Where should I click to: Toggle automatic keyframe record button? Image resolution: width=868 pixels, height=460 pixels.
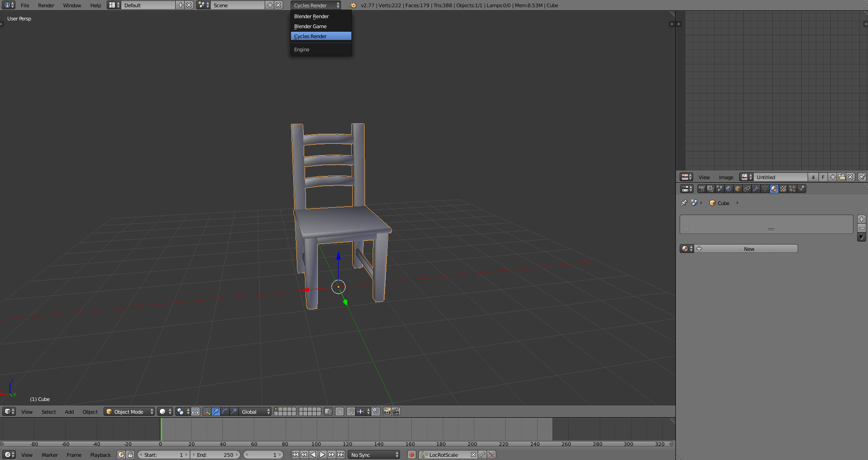pos(411,455)
